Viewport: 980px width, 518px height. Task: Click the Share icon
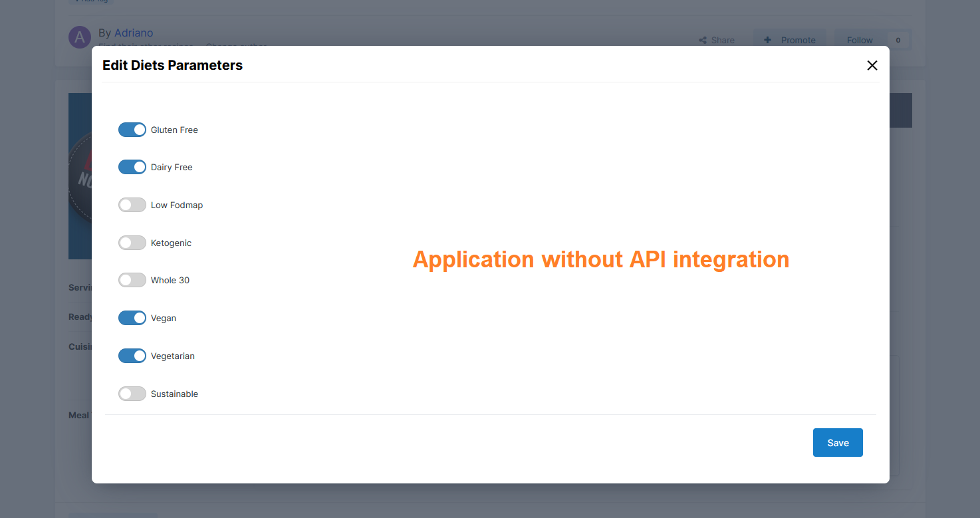pyautogui.click(x=703, y=40)
